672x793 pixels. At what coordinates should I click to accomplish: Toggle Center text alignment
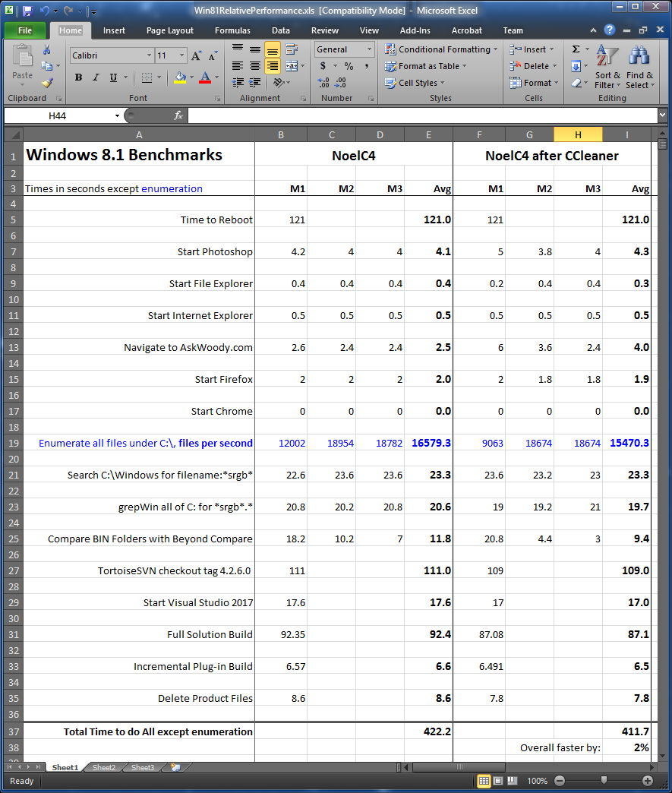(x=255, y=66)
